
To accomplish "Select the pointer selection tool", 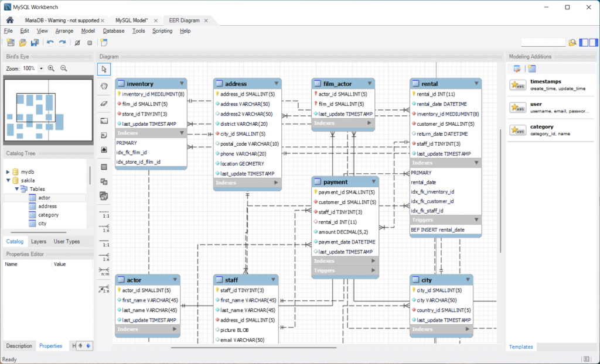I will 104,69.
